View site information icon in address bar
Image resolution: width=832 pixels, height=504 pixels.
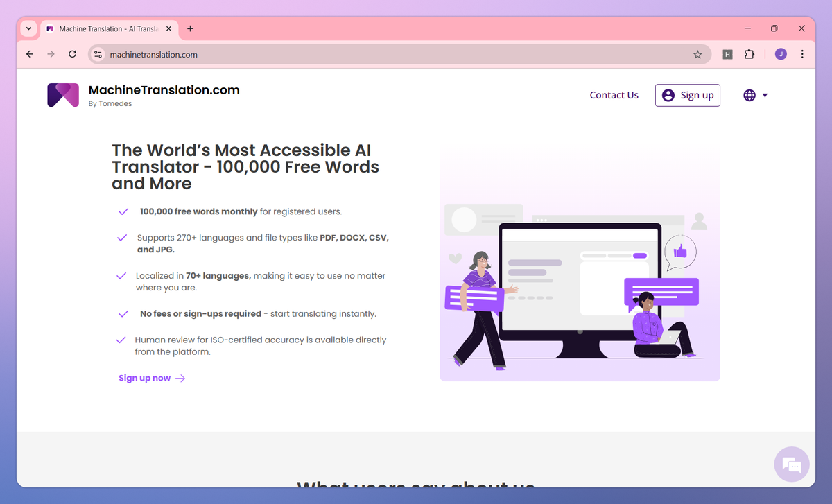click(x=98, y=54)
